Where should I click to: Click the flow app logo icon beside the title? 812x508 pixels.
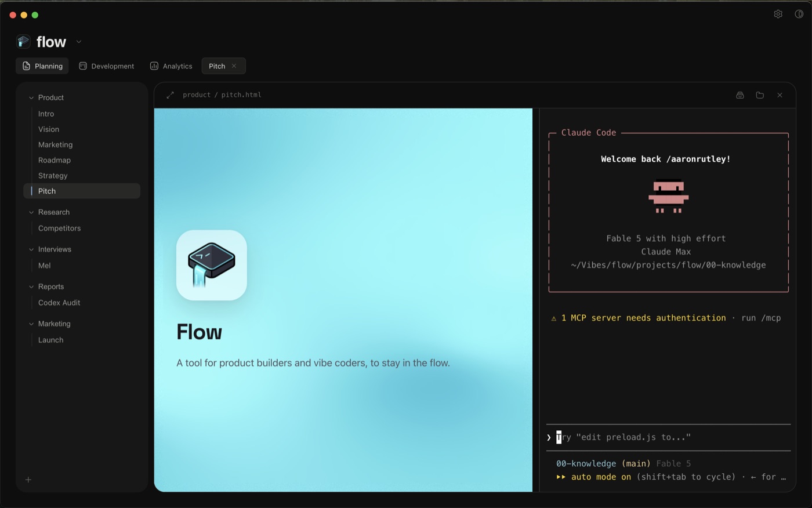tap(23, 41)
